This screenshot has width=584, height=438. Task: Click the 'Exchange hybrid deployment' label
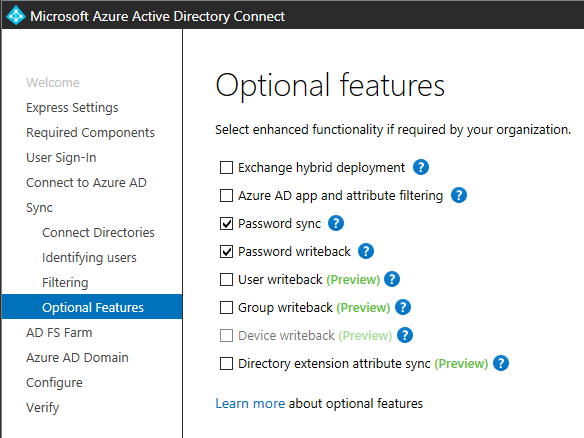point(321,168)
